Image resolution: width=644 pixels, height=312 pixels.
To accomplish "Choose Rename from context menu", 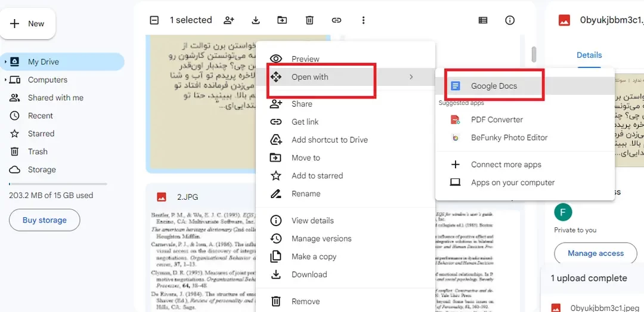I will pos(345,194).
